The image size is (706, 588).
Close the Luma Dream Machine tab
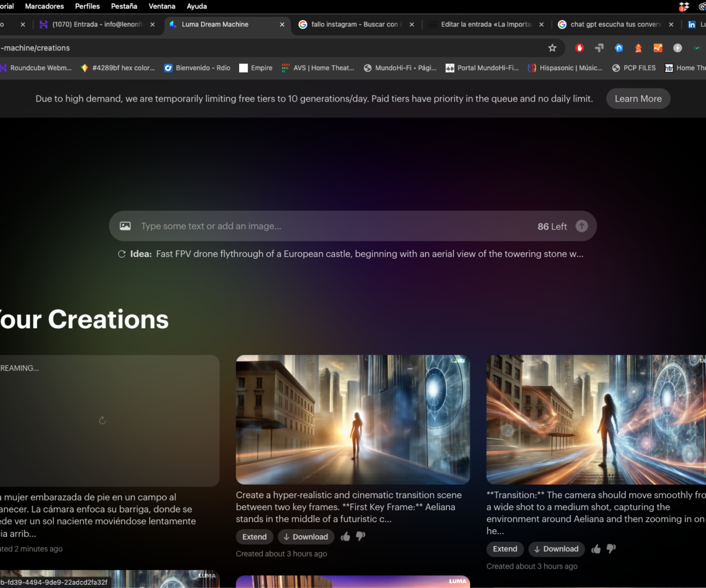point(282,24)
